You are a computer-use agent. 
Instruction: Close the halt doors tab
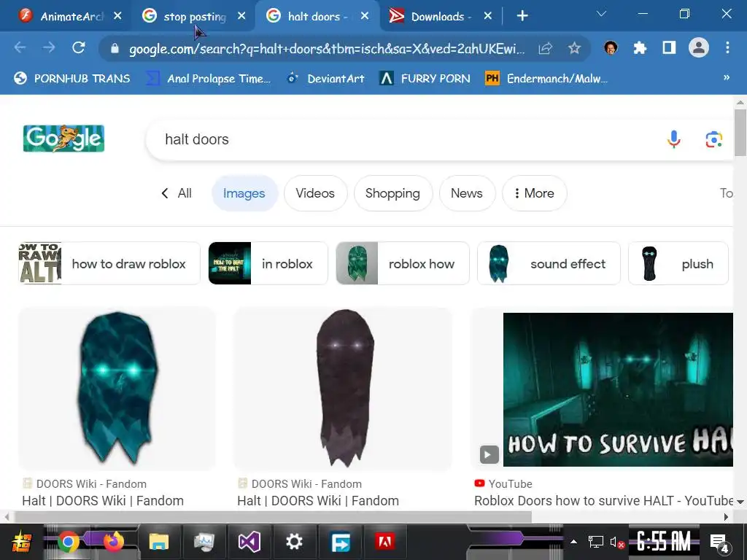[x=365, y=16]
